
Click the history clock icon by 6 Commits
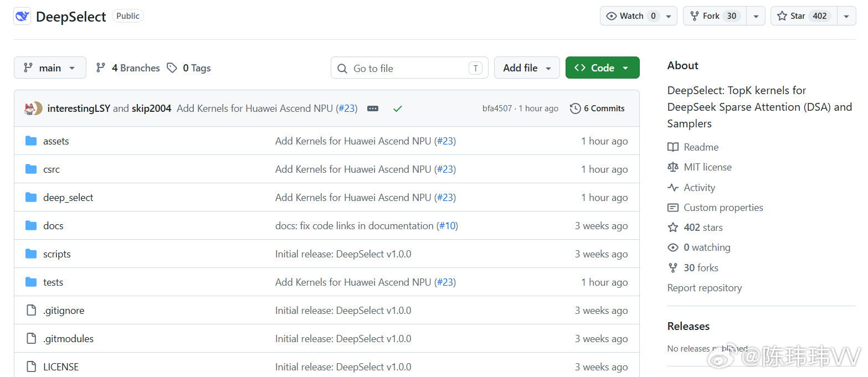coord(576,109)
